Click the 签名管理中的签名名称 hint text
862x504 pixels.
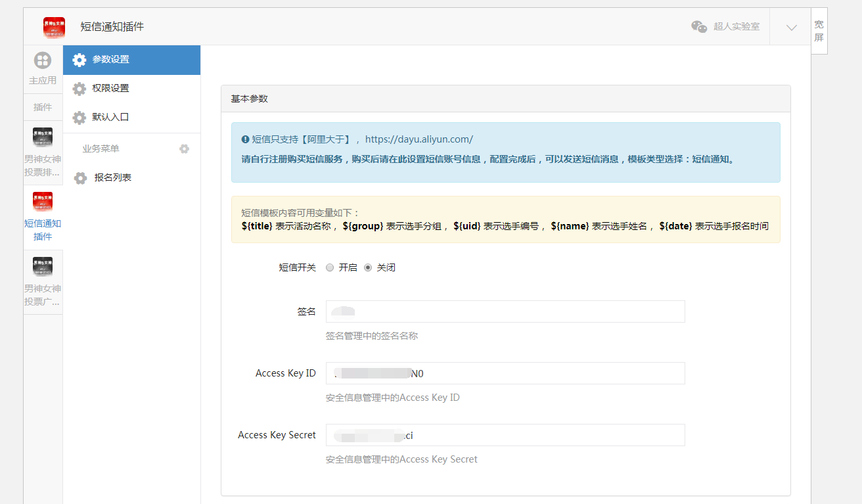tap(372, 336)
